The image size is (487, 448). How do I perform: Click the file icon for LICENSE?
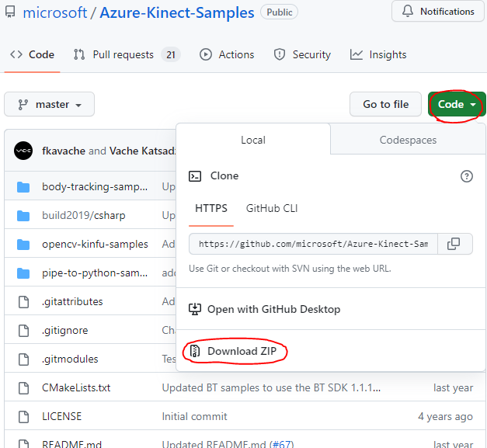pos(23,417)
